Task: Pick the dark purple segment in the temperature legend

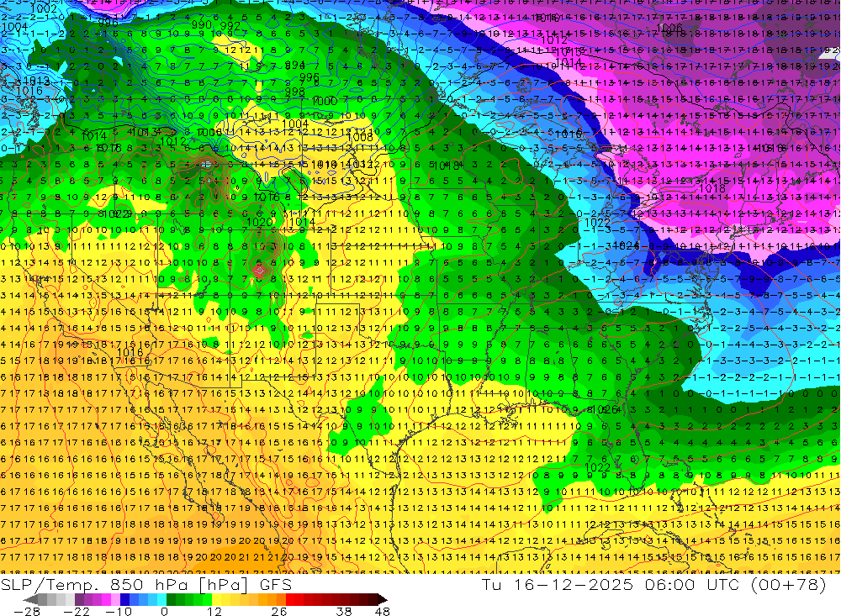Action: [79, 600]
